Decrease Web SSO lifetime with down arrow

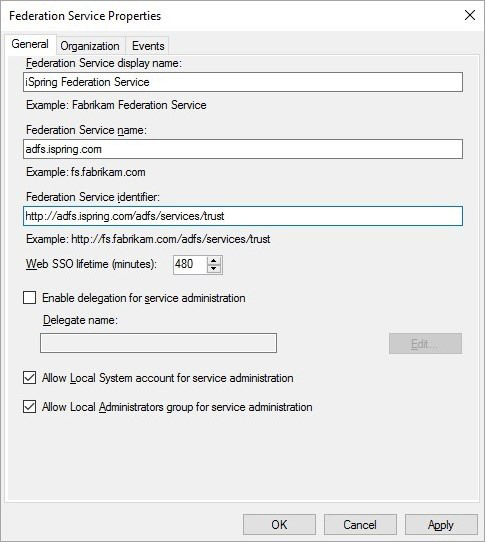pos(214,269)
